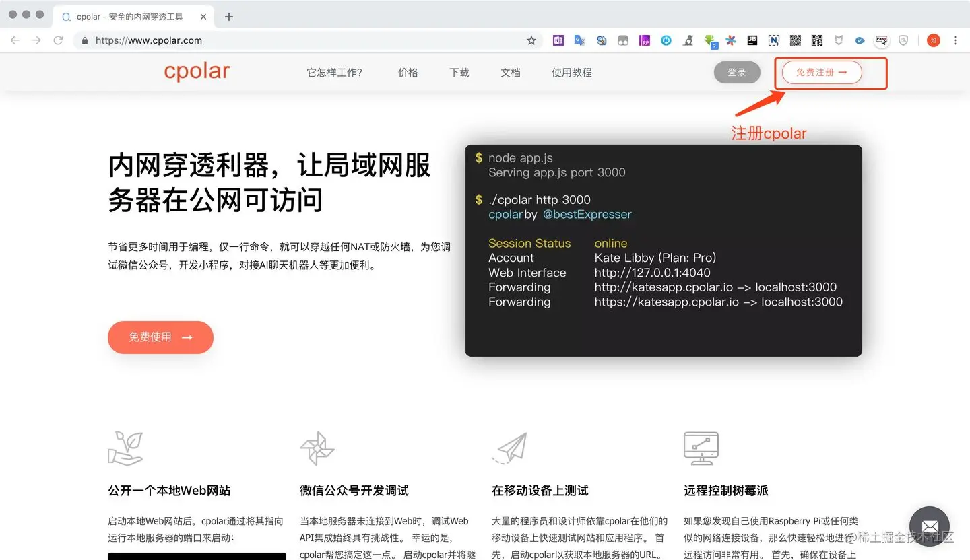Click the ./cpolar http 3000 command
The height and width of the screenshot is (560, 970).
[539, 200]
